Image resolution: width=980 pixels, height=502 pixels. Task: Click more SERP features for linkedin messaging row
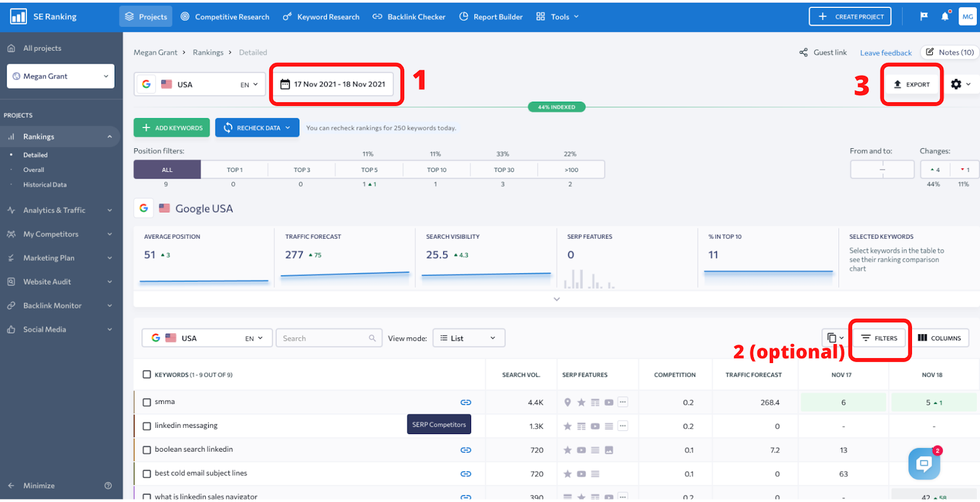point(623,426)
